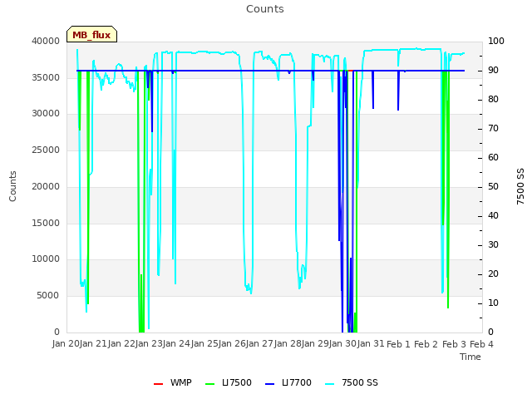The height and width of the screenshot is (399, 532).
Task: Click the Jan 20 date tick label
Action: (66, 344)
